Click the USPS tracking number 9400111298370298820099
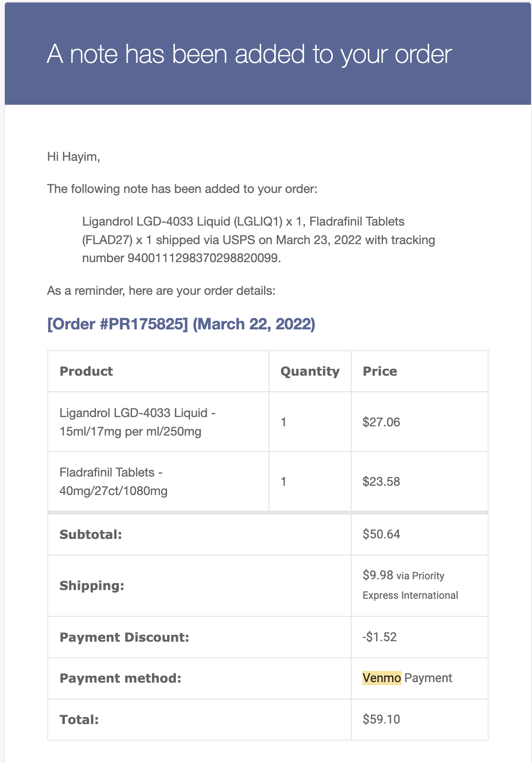The width and height of the screenshot is (532, 763). point(203,258)
